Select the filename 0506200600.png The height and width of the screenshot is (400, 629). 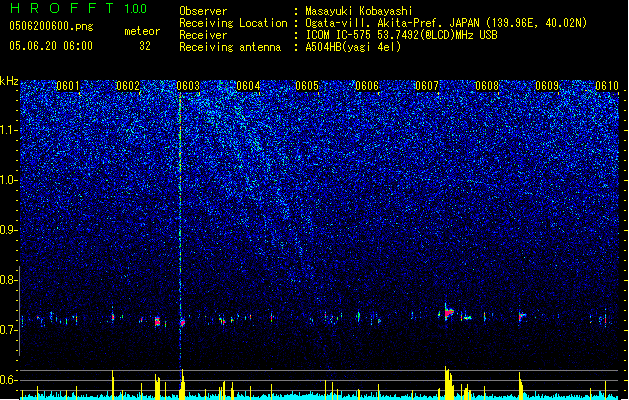click(x=51, y=26)
